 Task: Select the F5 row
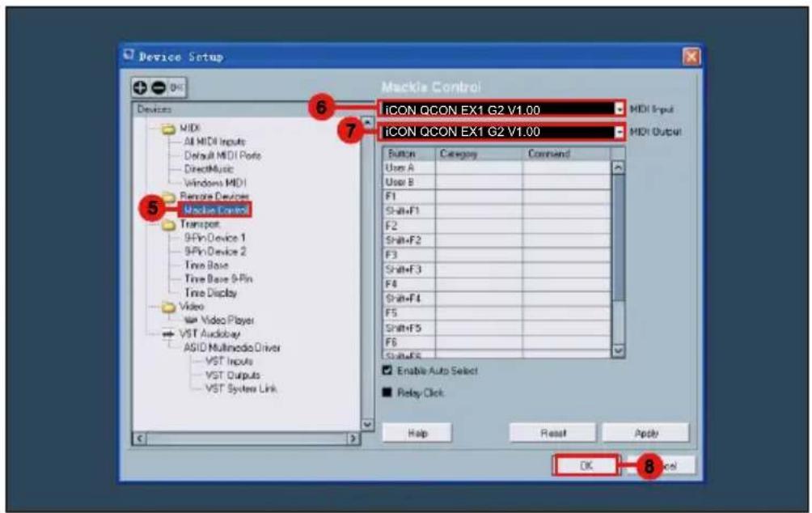point(497,313)
